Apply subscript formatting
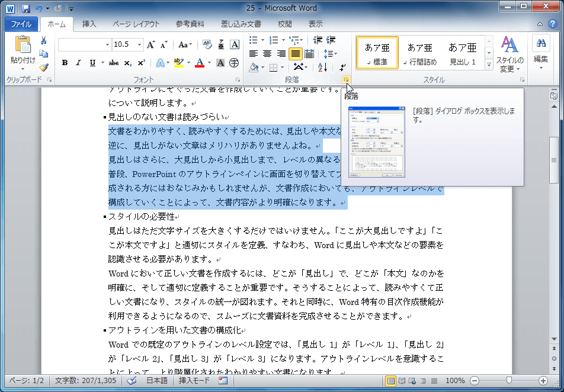 click(x=127, y=63)
